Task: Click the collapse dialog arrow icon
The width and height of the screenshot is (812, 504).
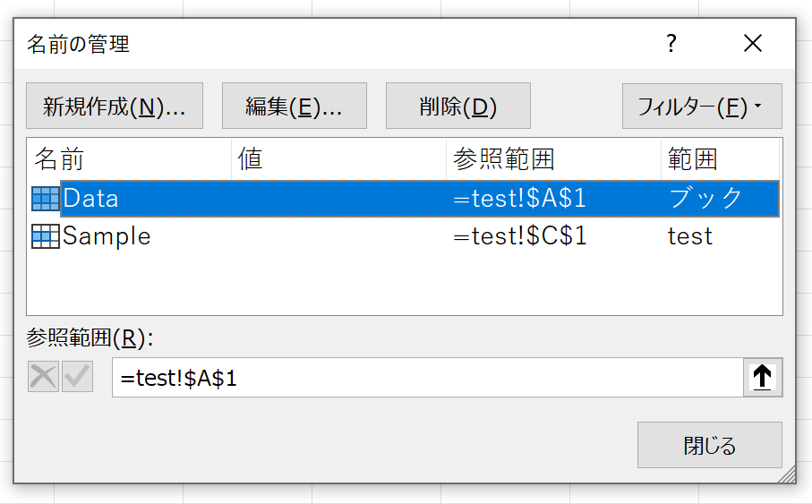Action: pyautogui.click(x=762, y=377)
